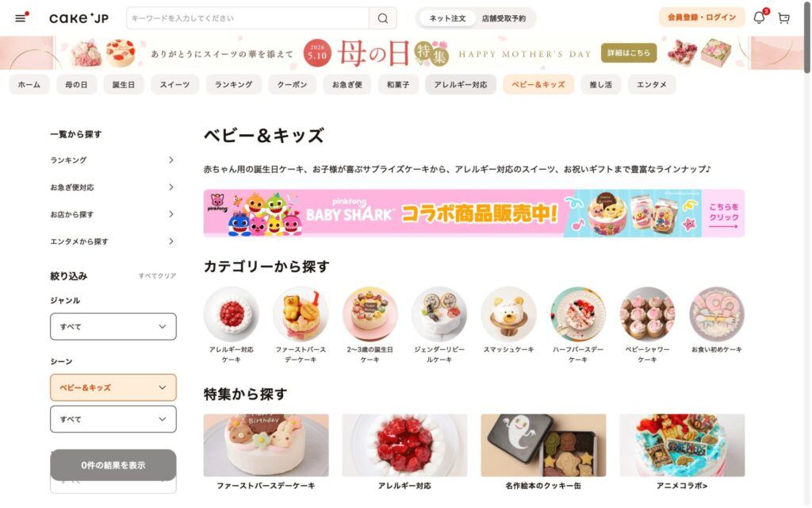The width and height of the screenshot is (812, 508).
Task: Expand the ランキング sidebar chevron
Action: point(171,160)
